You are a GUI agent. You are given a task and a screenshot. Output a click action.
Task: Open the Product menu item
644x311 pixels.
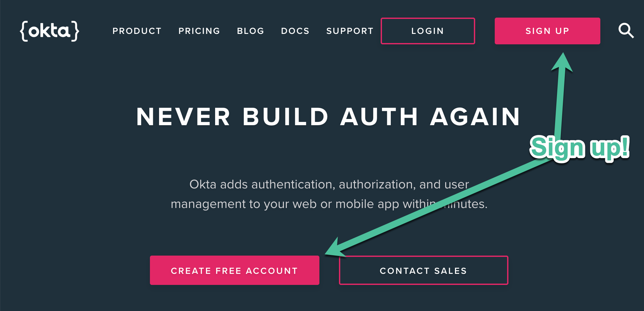pos(137,31)
